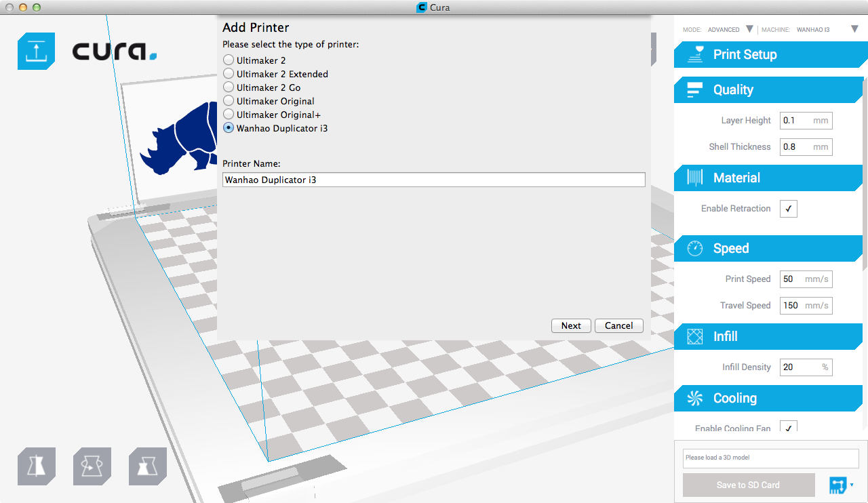
Task: Click the Speed section header
Action: coord(768,248)
